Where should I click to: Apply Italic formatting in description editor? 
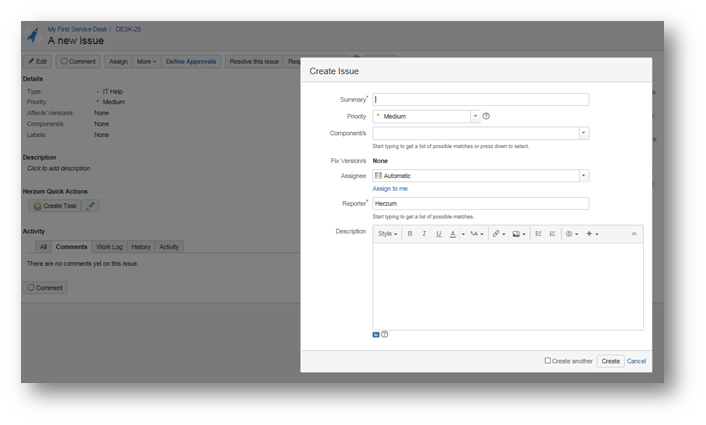424,234
